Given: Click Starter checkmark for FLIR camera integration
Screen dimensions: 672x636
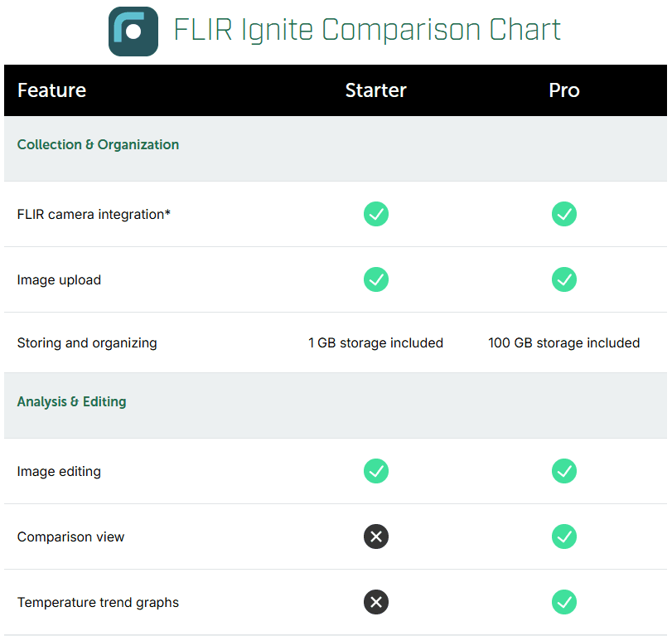Looking at the screenshot, I should pos(376,214).
